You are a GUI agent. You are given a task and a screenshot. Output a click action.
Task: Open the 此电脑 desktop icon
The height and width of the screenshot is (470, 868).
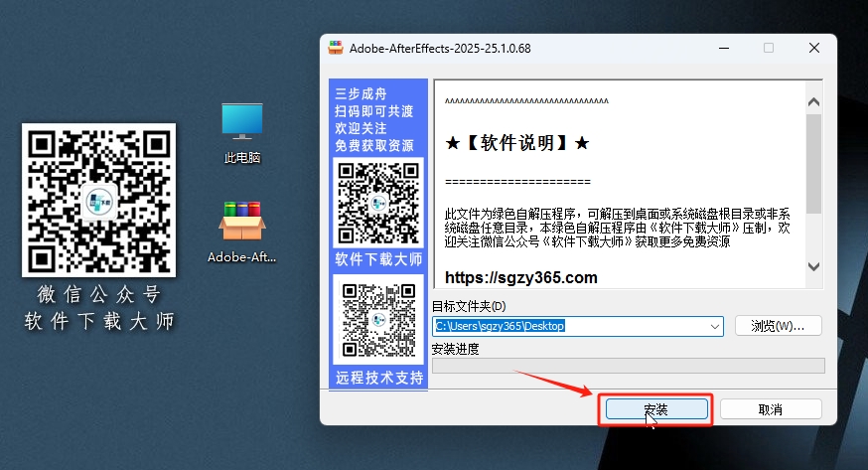(x=242, y=133)
